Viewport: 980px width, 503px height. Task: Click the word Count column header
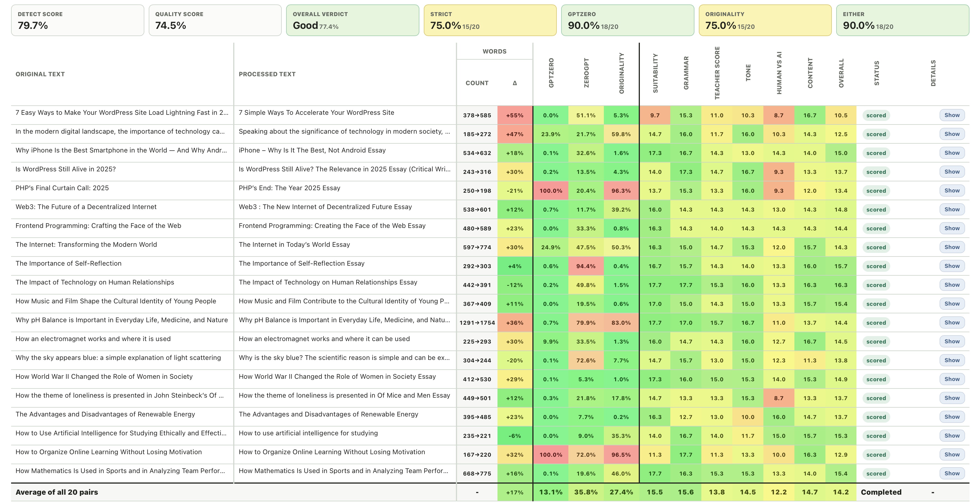tap(477, 83)
